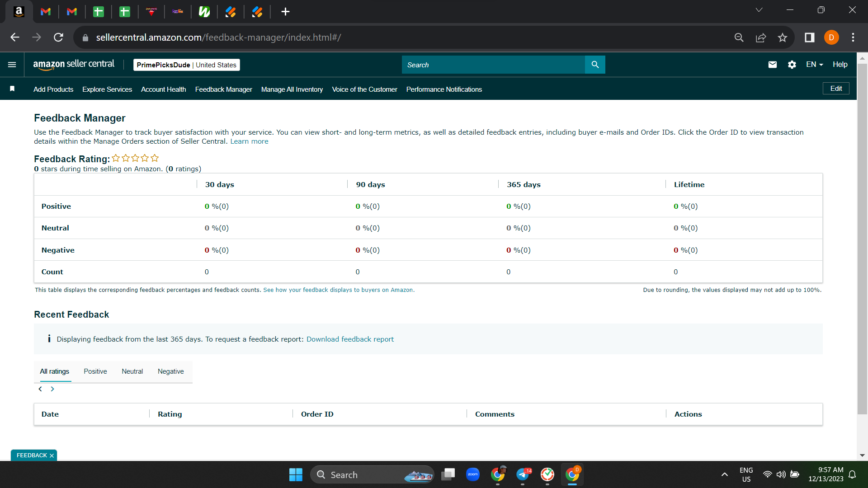Click the search magnifier button
Screen dimensions: 868x488
(595, 65)
